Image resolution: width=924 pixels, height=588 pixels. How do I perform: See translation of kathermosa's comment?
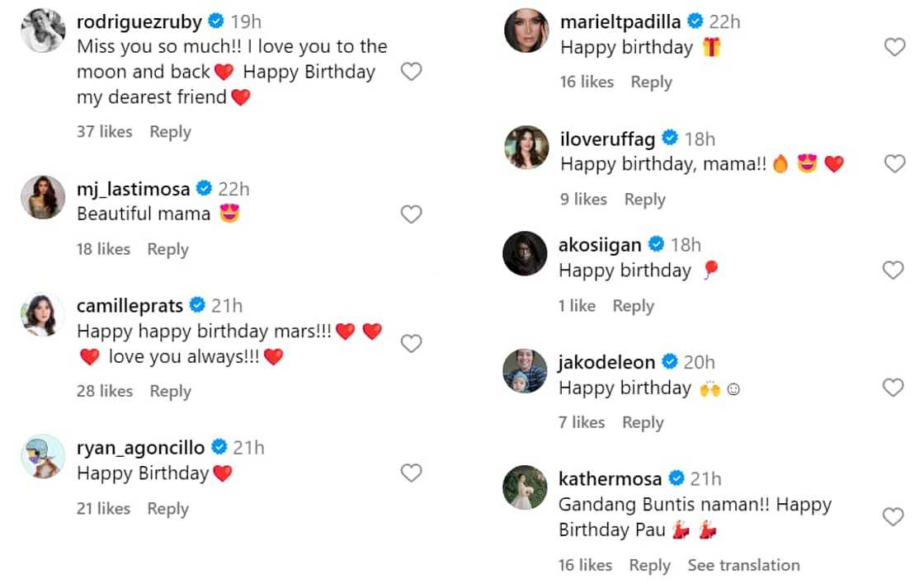click(743, 565)
